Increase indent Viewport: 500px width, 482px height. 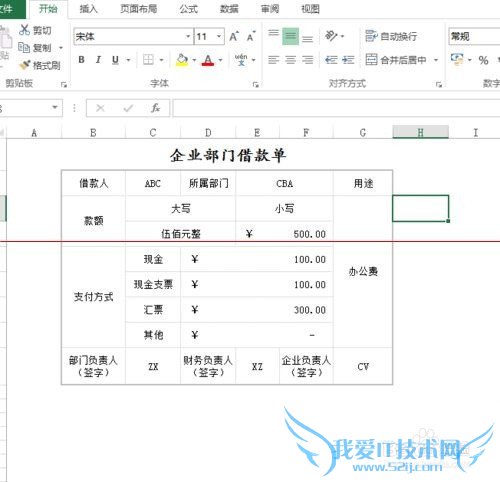click(348, 60)
